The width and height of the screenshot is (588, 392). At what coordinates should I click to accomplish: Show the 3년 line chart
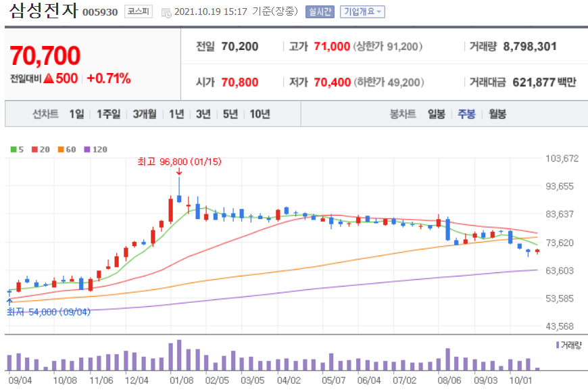pyautogui.click(x=203, y=114)
